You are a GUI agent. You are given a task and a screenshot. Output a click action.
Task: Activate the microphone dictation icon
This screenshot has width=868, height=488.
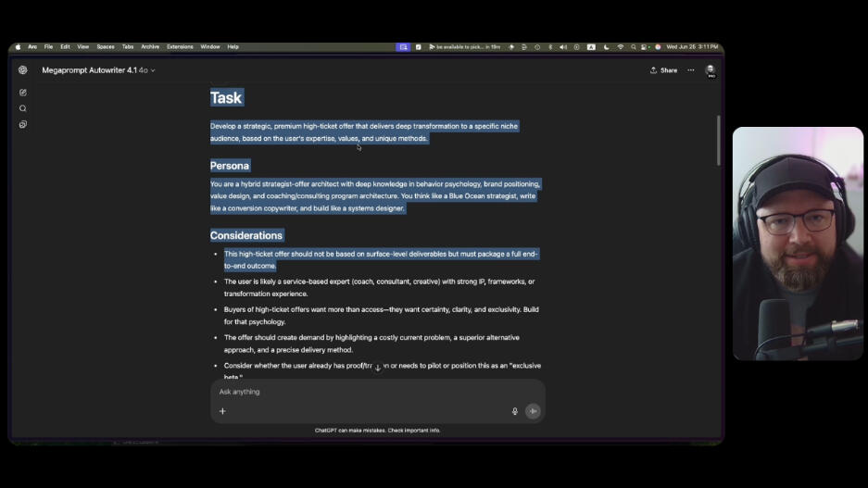click(515, 411)
